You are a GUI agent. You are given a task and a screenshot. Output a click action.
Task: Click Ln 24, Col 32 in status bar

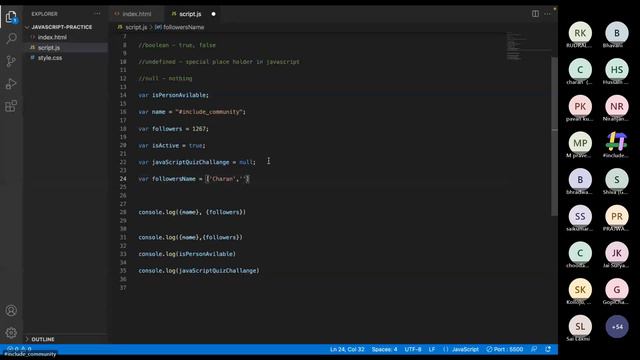coord(347,349)
